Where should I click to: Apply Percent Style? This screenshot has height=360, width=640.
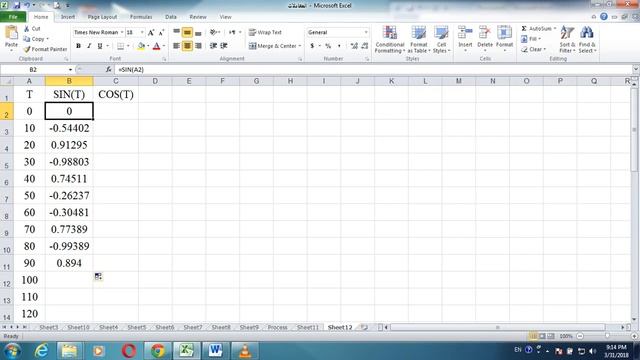click(328, 46)
